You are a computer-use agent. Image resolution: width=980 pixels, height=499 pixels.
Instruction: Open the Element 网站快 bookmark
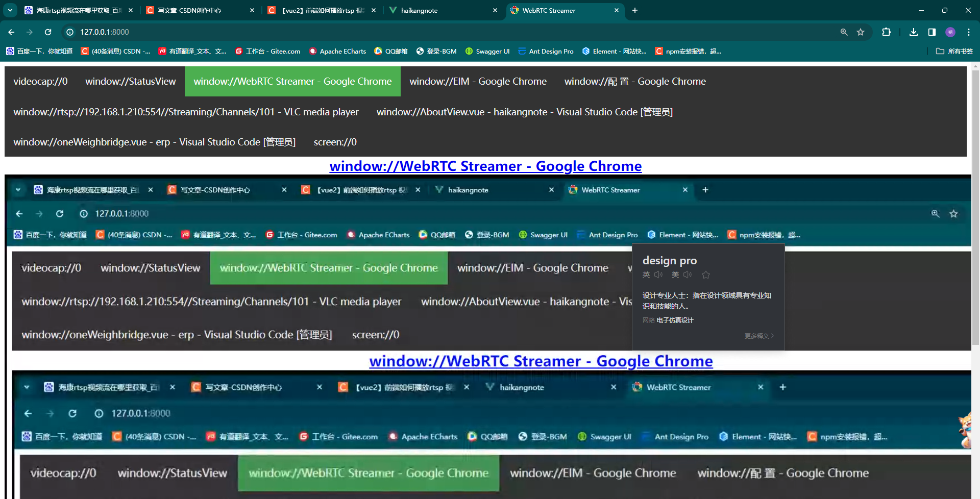pyautogui.click(x=614, y=51)
